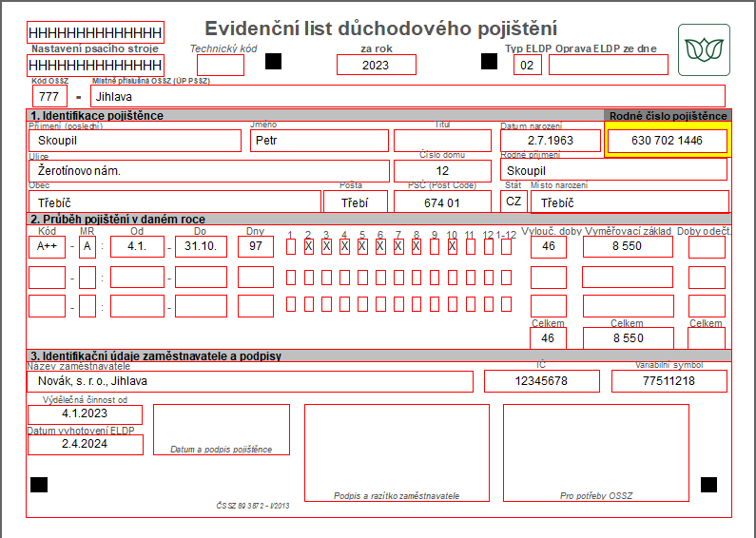The height and width of the screenshot is (538, 756).
Task: Click the Podpis a razítko zaměstnavatele box
Action: point(397,453)
